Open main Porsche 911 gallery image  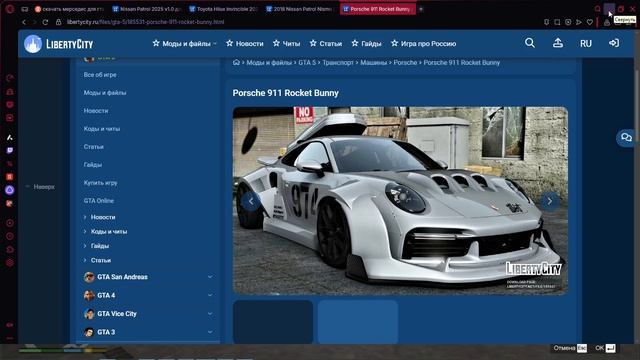400,201
